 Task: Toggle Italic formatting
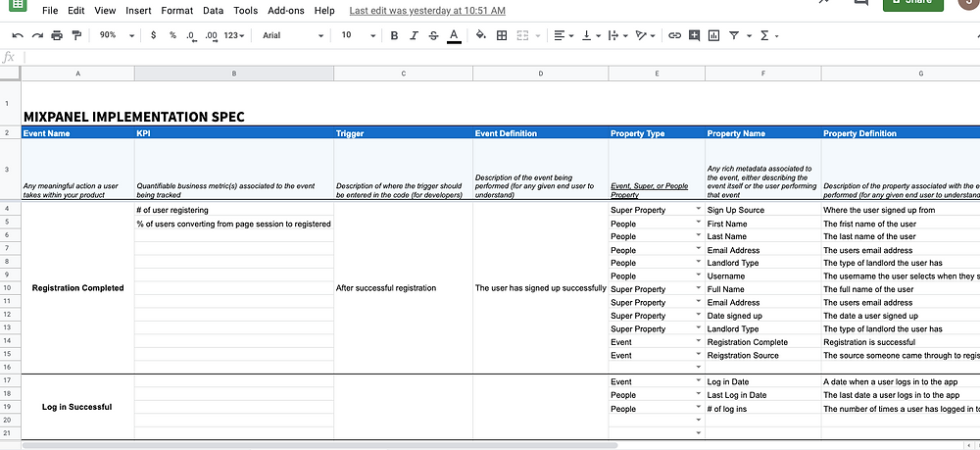coord(414,35)
